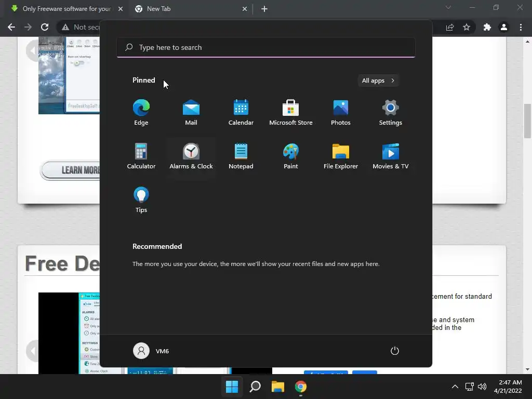Viewport: 532px width, 399px height.
Task: Open the VM6 user account menu
Action: pyautogui.click(x=151, y=351)
